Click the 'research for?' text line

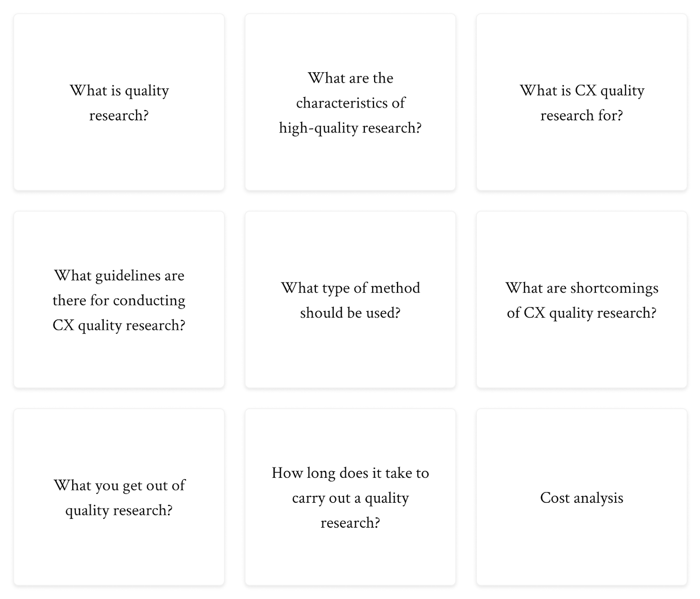tap(581, 116)
